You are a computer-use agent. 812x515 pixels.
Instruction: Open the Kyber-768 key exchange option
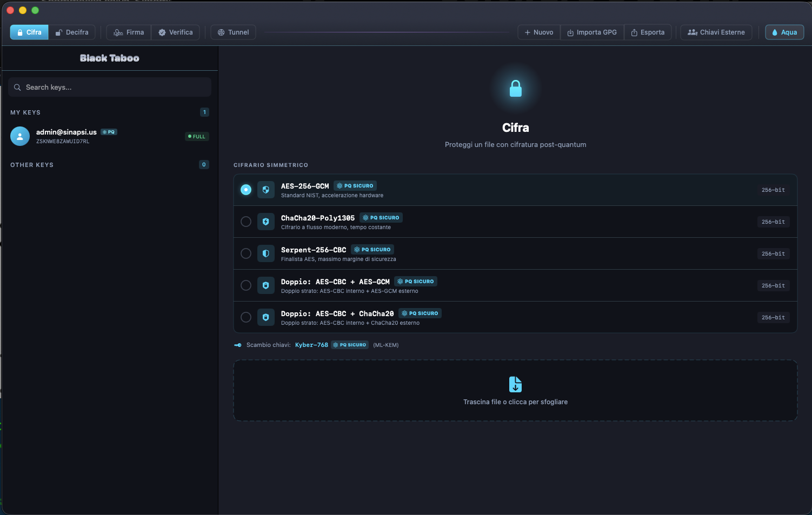click(311, 345)
